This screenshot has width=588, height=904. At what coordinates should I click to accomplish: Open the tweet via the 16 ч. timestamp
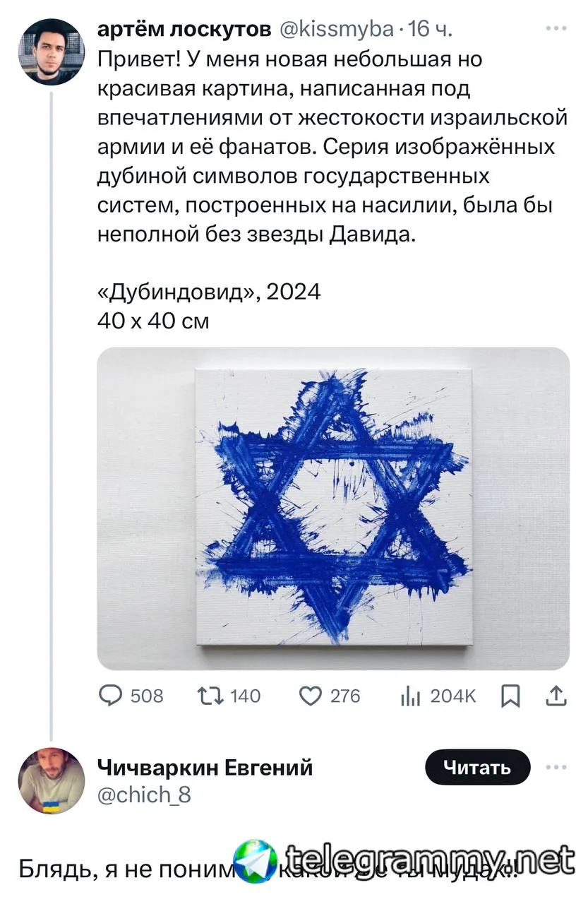pos(431,29)
